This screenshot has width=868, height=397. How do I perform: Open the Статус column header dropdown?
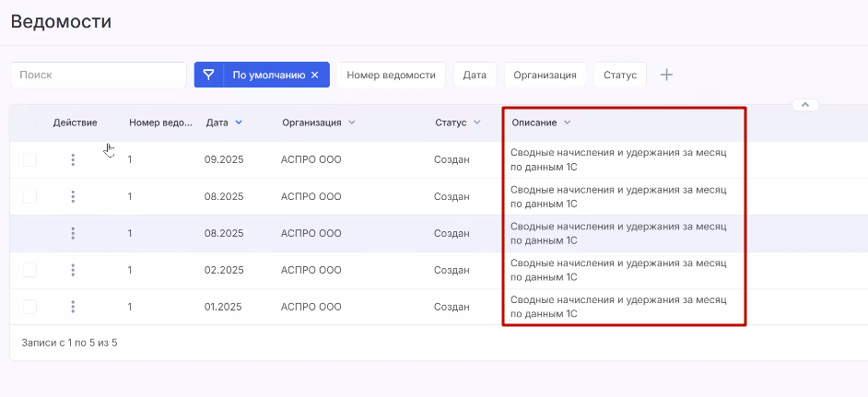point(477,123)
